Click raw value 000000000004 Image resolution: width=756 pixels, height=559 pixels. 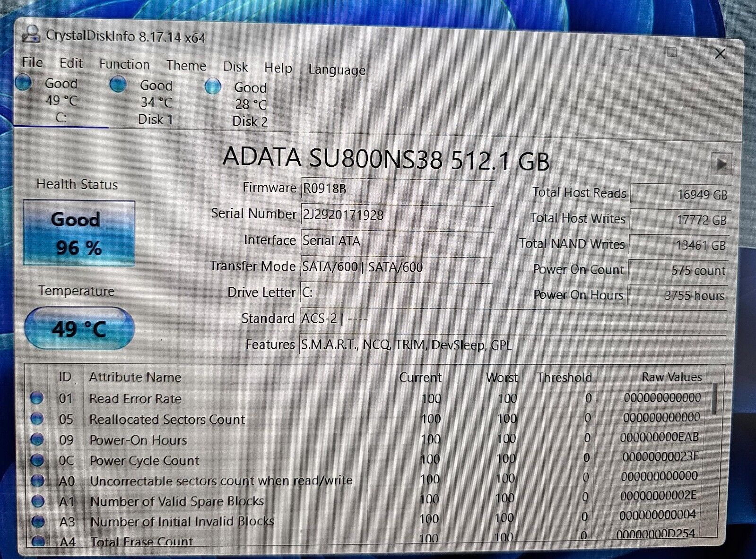coord(658,515)
